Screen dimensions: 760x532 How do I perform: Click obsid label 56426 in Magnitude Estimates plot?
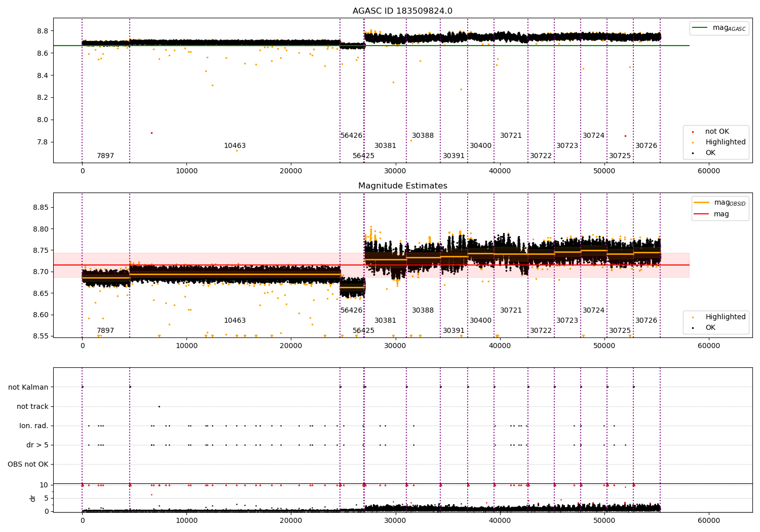pos(351,311)
